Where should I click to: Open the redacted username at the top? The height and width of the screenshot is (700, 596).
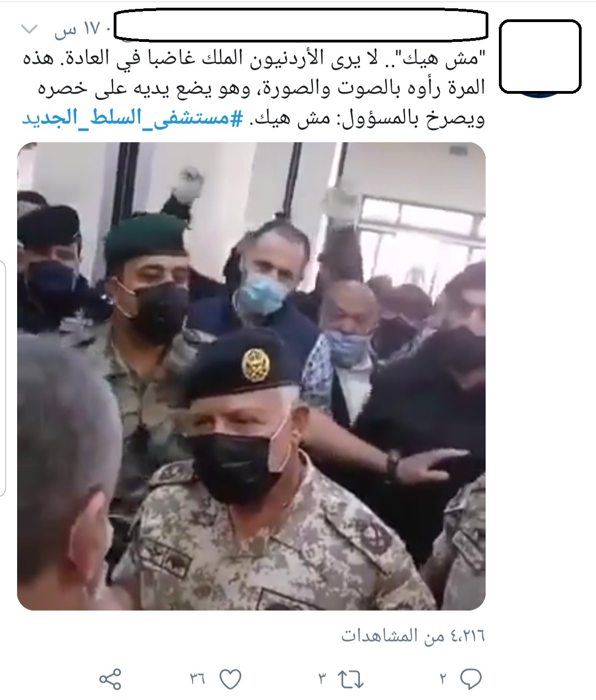(301, 25)
